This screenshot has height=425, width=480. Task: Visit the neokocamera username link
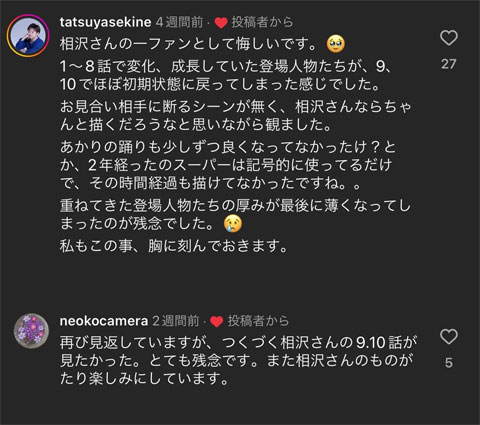tap(104, 321)
